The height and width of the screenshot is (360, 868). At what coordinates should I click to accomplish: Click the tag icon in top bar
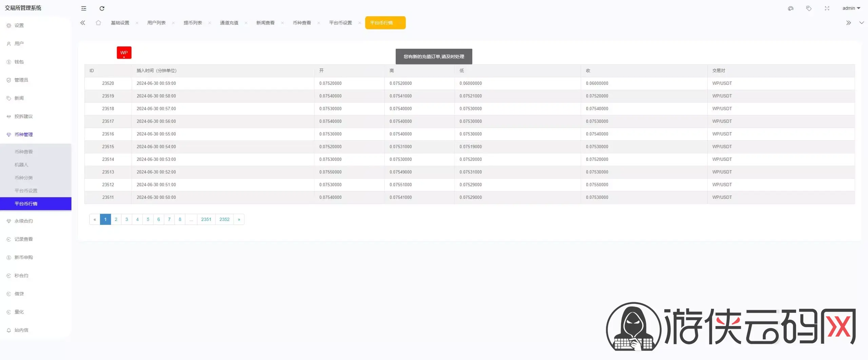pyautogui.click(x=809, y=8)
